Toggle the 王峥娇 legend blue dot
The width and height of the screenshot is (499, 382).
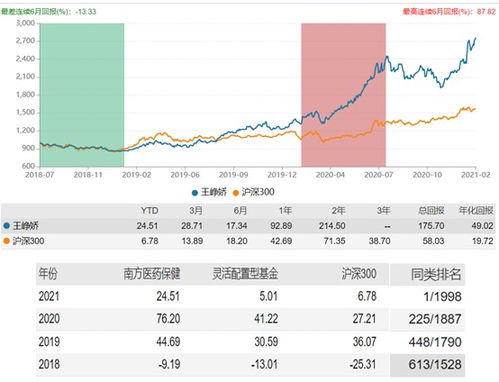195,193
